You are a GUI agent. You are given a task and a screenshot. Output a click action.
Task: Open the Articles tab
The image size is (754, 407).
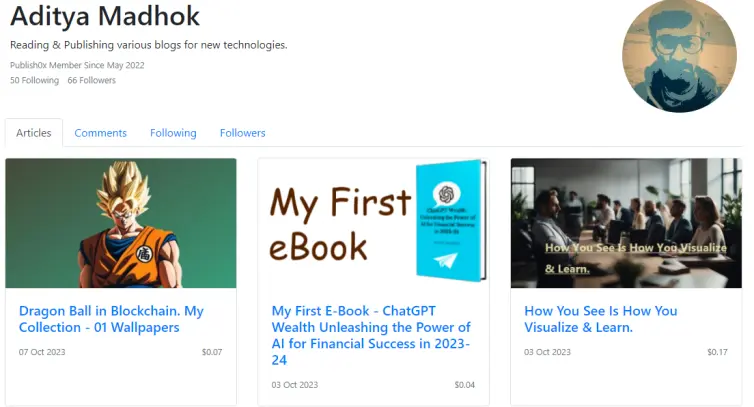34,133
